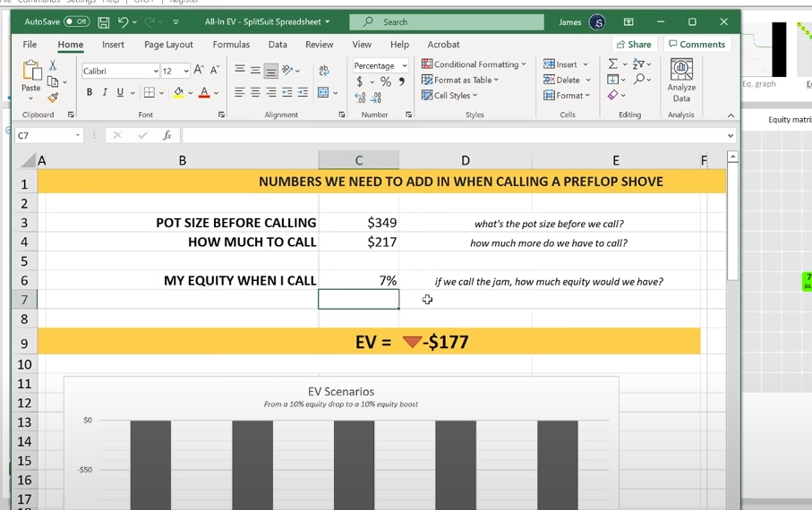Open Analyze Data in the ribbon
The height and width of the screenshot is (510, 812).
pyautogui.click(x=681, y=81)
